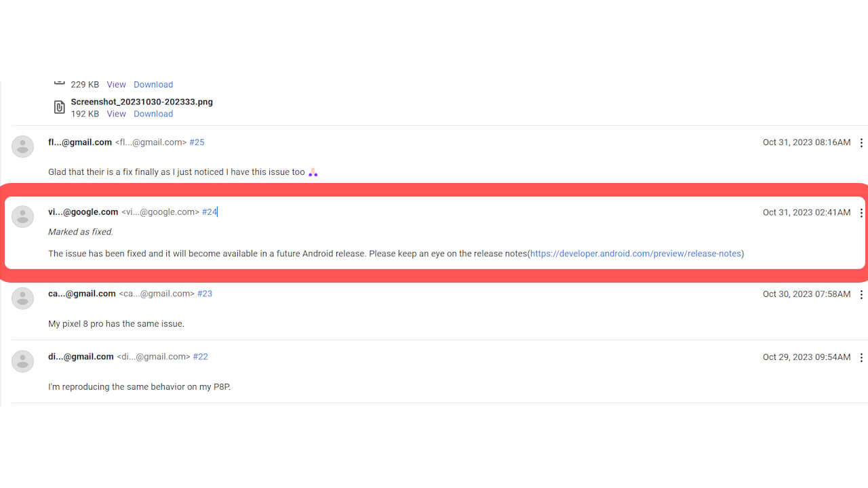
Task: Click the avatar beside vi...@google.com
Action: coord(22,216)
